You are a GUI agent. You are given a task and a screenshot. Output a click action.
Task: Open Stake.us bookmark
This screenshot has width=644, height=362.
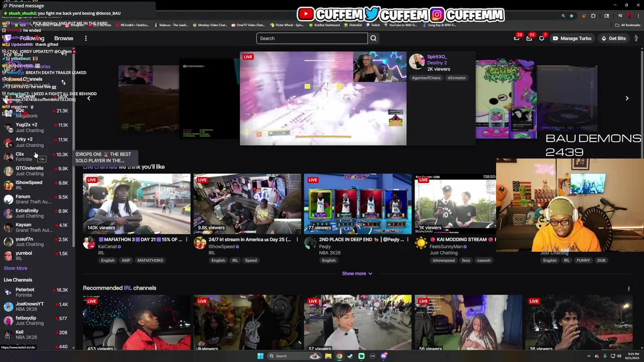click(x=171, y=25)
